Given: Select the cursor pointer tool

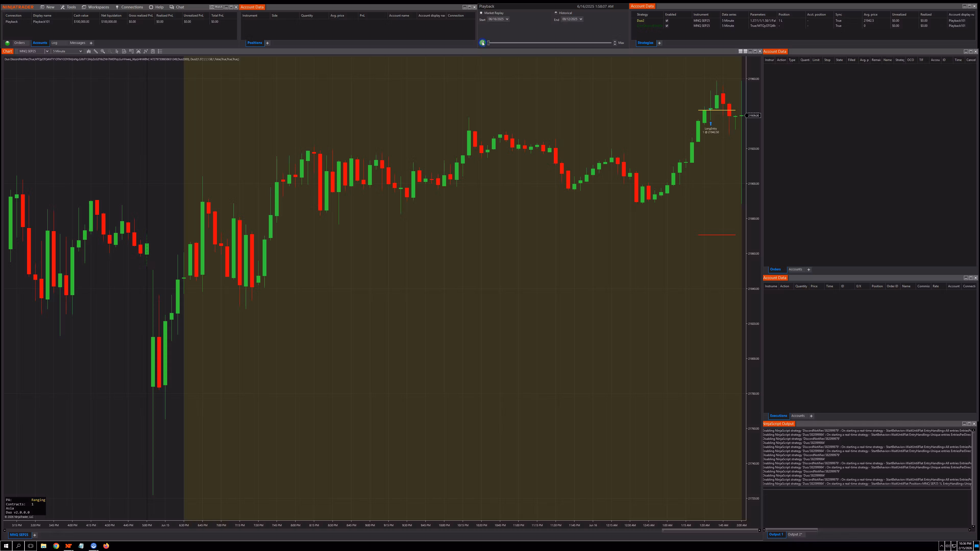Looking at the screenshot, I should 117,51.
